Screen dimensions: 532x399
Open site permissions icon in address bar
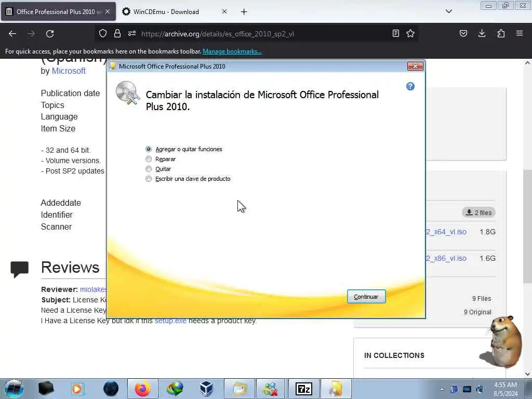[132, 33]
